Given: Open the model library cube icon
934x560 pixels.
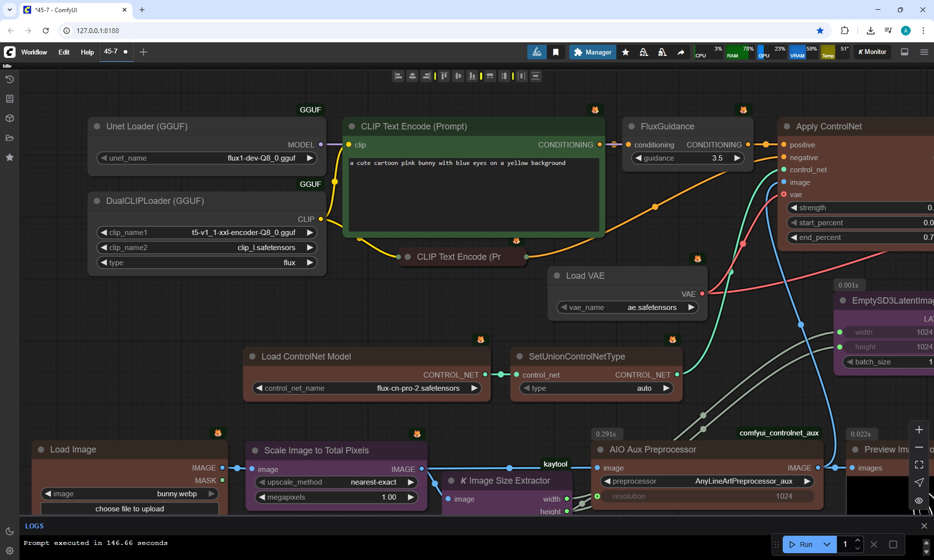Looking at the screenshot, I should tap(9, 118).
